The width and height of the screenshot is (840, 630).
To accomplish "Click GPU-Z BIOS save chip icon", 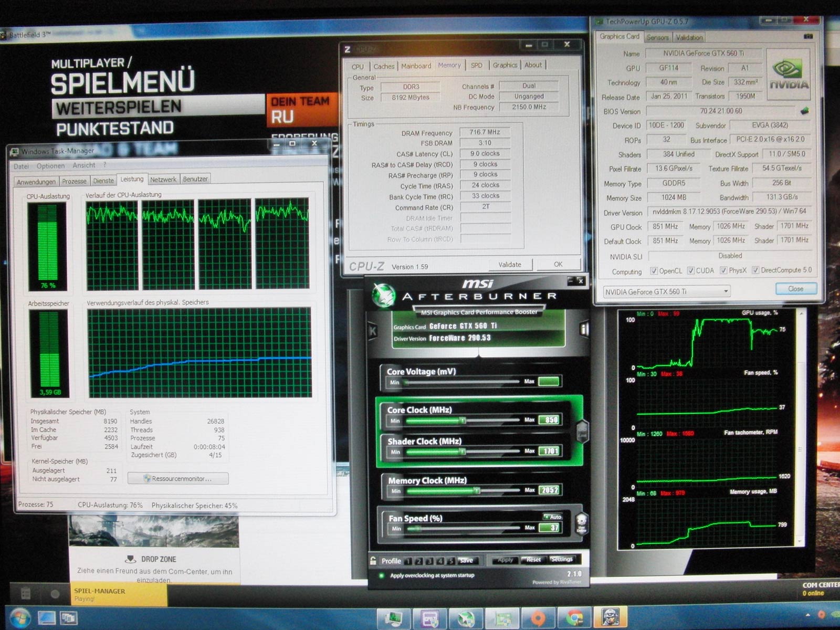I will pyautogui.click(x=804, y=111).
